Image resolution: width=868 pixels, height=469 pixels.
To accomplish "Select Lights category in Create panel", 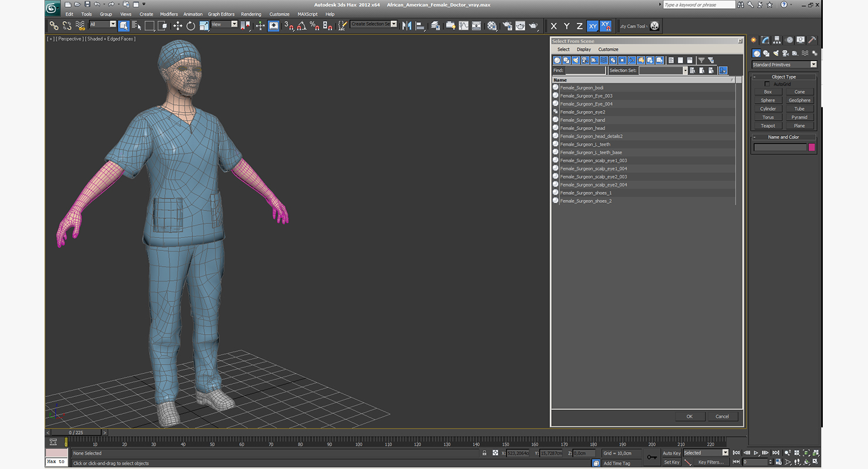I will [775, 53].
